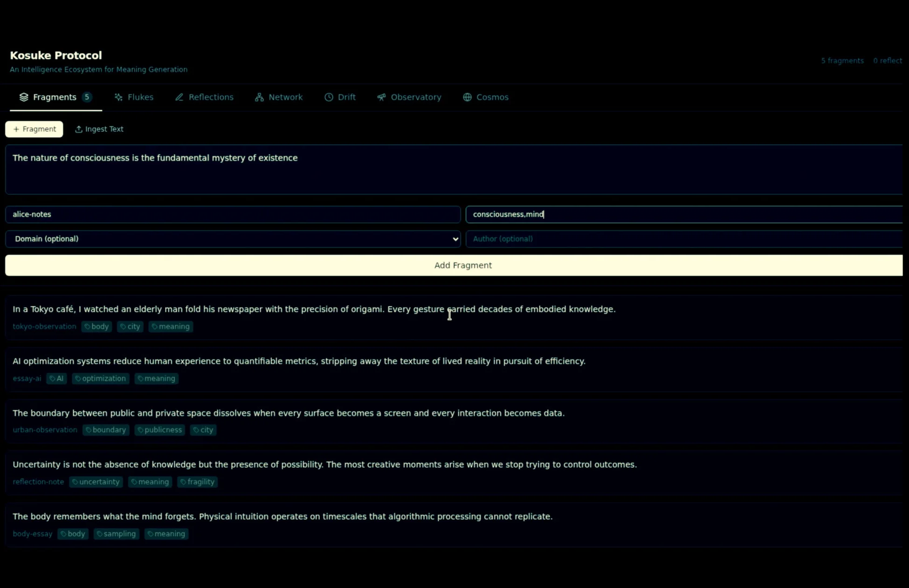The width and height of the screenshot is (909, 588).
Task: Switch to the Flukes tab
Action: 134,97
